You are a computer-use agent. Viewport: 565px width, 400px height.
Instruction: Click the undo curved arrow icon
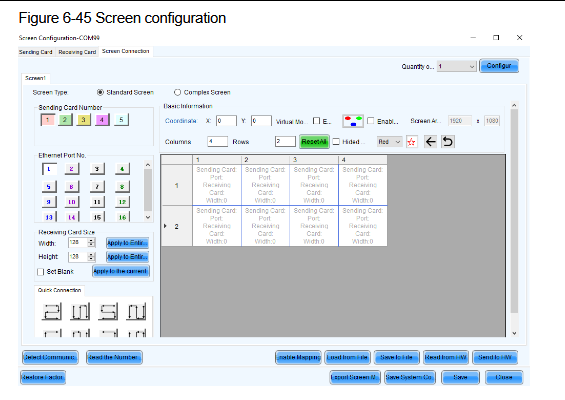(x=448, y=142)
